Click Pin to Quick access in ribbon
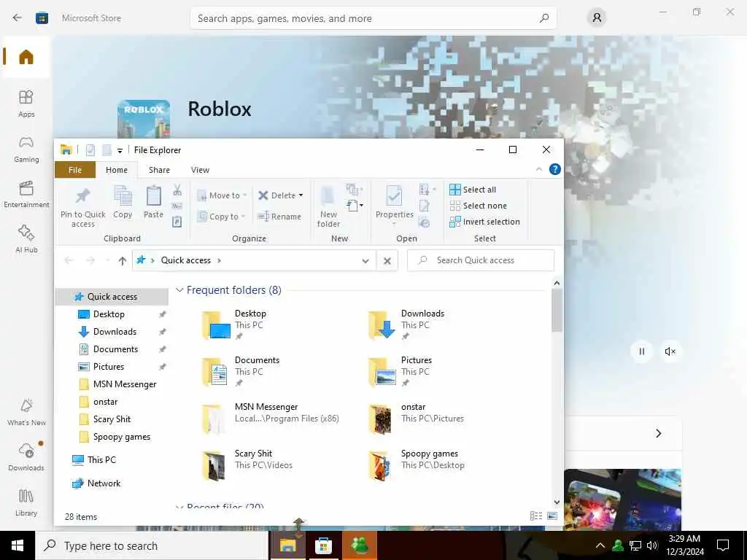 [x=83, y=207]
